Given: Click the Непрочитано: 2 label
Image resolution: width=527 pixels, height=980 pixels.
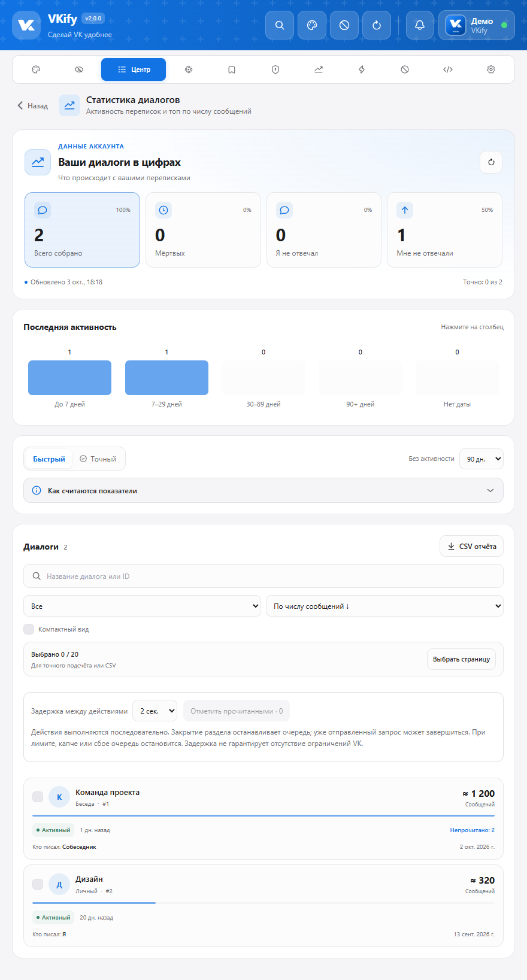Looking at the screenshot, I should coord(472,830).
